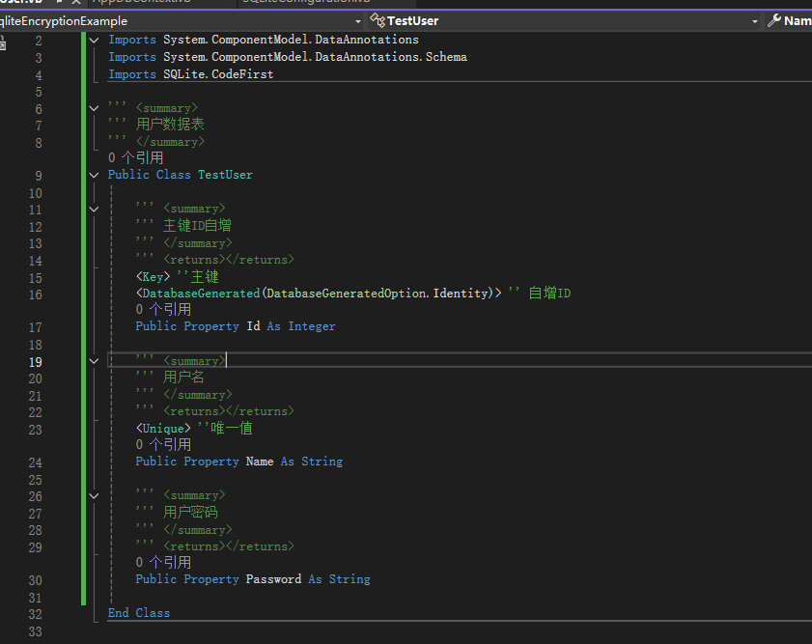The width and height of the screenshot is (812, 644).
Task: Click the wrench icon in the member selector
Action: coord(773,20)
